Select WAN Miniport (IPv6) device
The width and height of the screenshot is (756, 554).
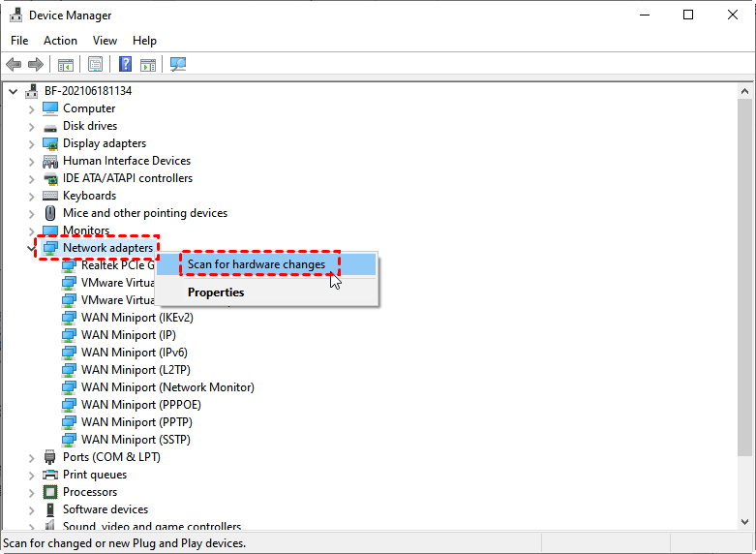134,353
